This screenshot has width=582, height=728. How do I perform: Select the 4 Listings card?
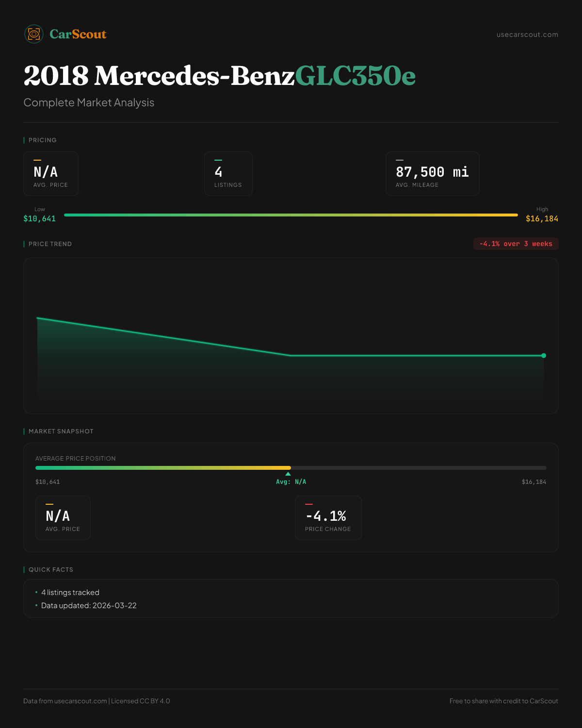[228, 174]
